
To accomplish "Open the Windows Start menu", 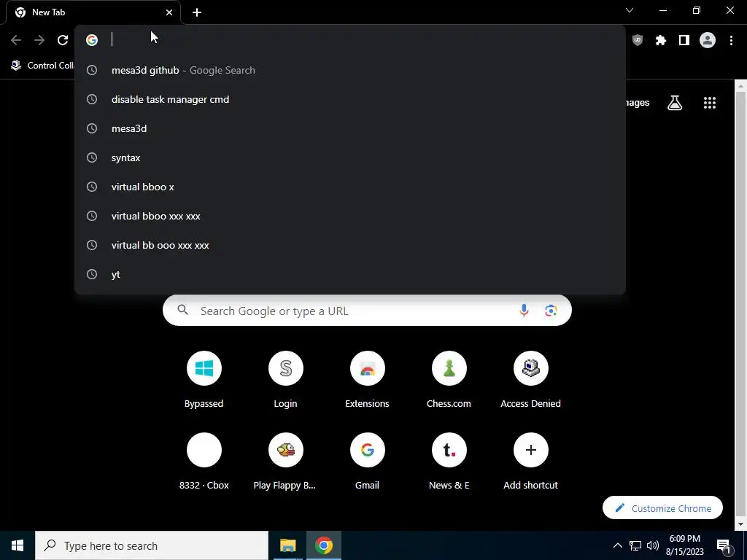I will click(x=18, y=545).
